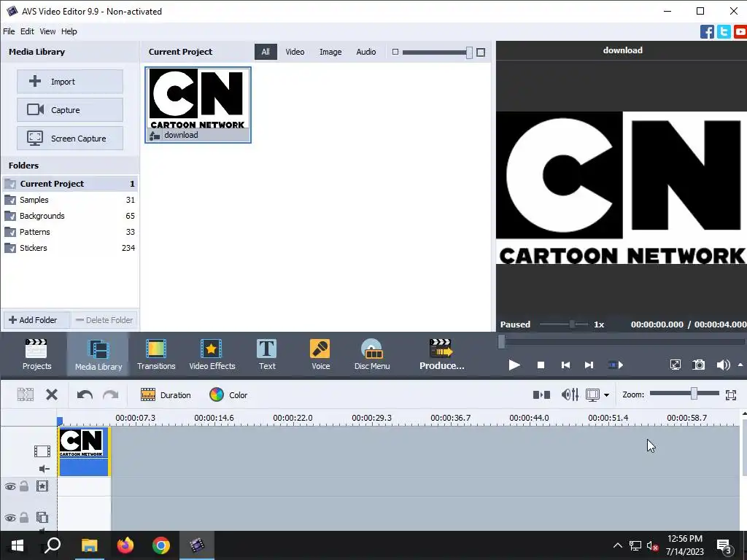Mute the main video track audio
The height and width of the screenshot is (560, 747).
click(44, 469)
